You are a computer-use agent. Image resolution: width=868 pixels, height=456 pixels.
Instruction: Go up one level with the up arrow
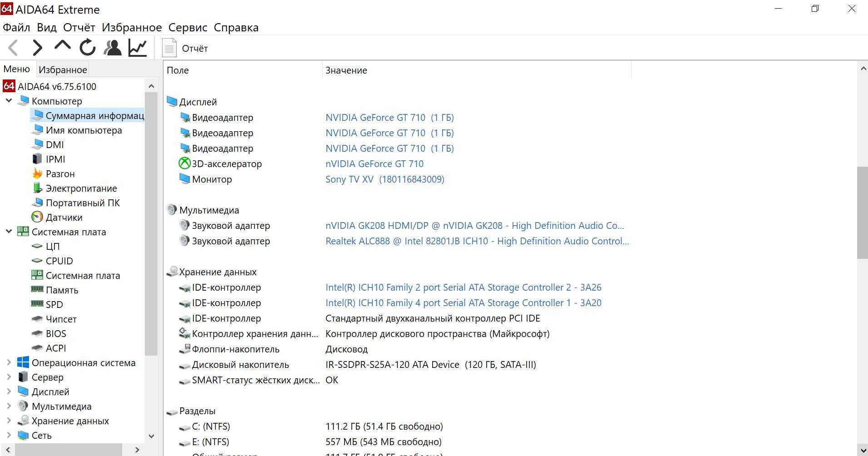pos(62,45)
